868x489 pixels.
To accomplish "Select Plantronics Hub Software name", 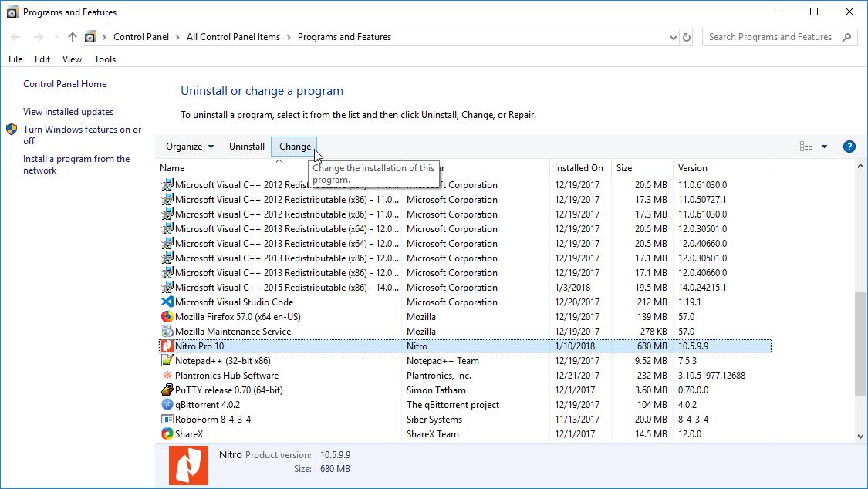I will pos(226,376).
